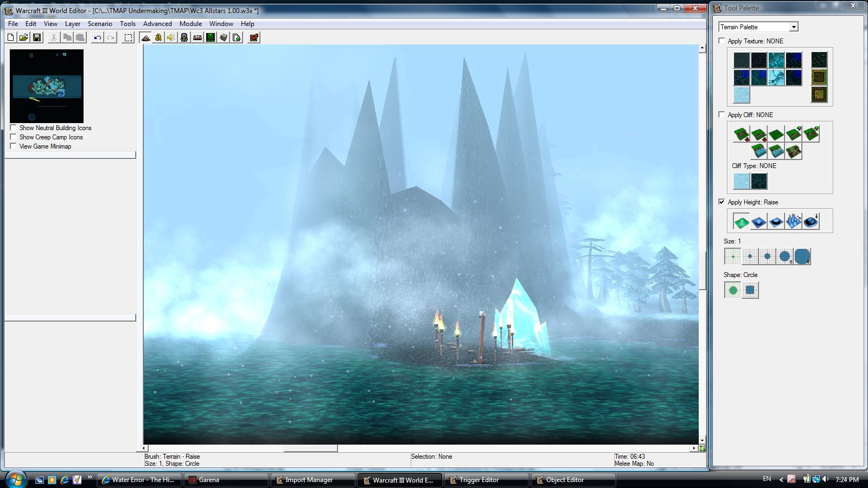Select the Raise height tool

741,221
